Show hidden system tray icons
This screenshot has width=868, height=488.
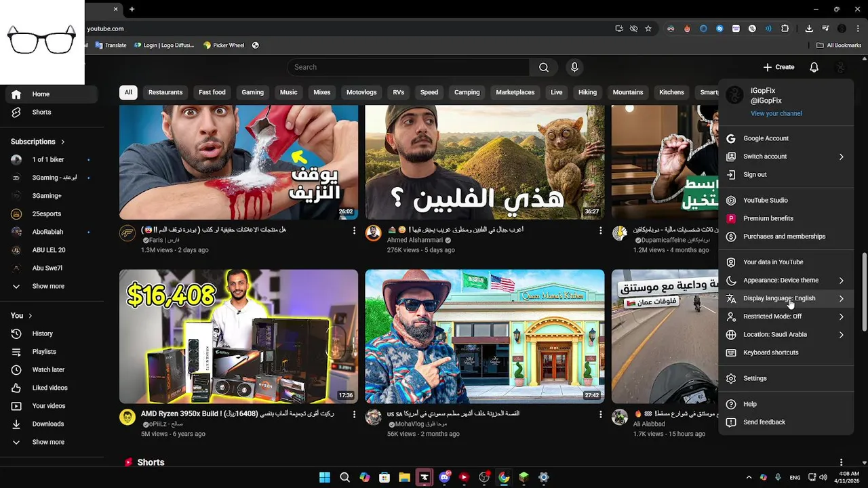(749, 477)
